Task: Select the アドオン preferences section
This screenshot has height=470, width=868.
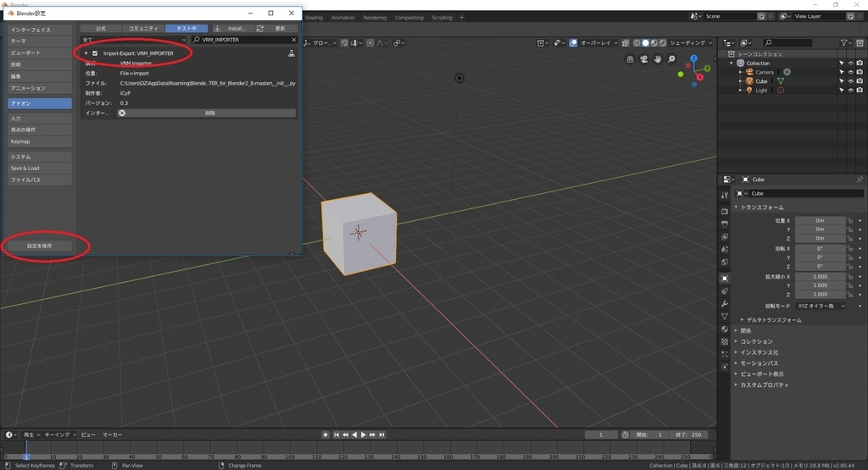Action: (x=40, y=103)
